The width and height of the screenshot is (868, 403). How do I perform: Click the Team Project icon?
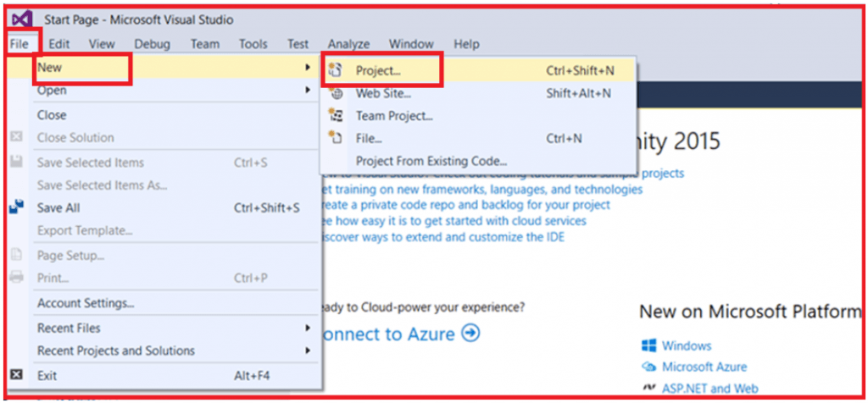[336, 115]
